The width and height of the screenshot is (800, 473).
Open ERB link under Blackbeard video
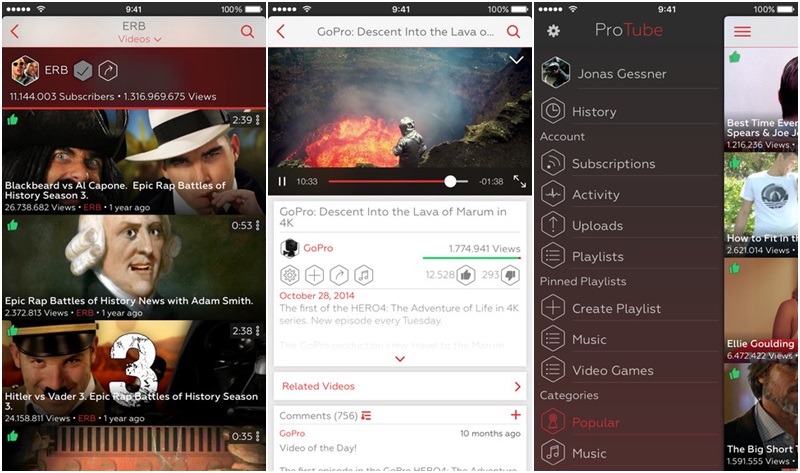click(x=92, y=207)
